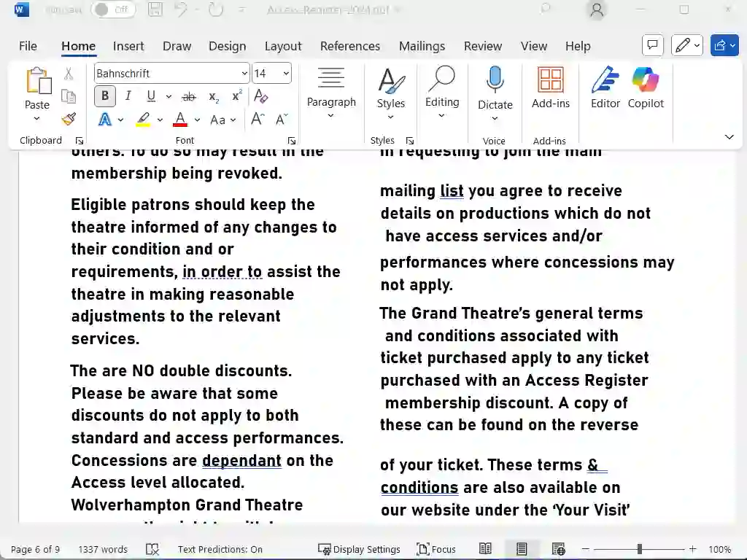Toggle Bold formatting off

coord(105,96)
